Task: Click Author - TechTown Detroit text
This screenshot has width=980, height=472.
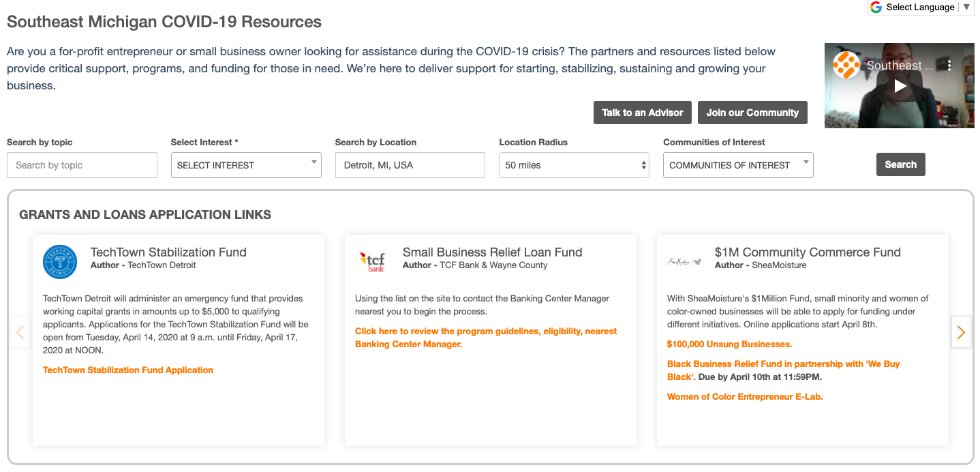Action: pyautogui.click(x=143, y=265)
